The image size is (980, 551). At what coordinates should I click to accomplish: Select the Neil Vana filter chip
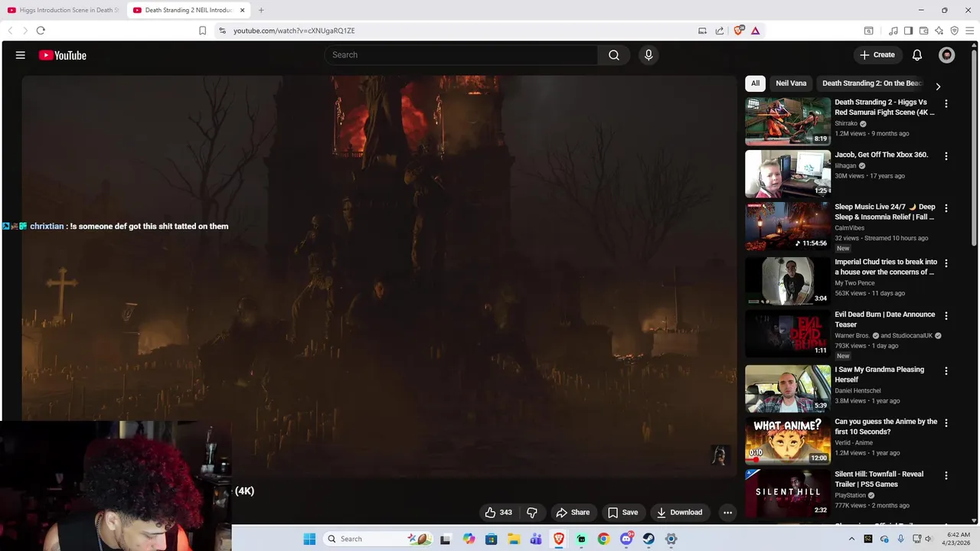click(791, 83)
